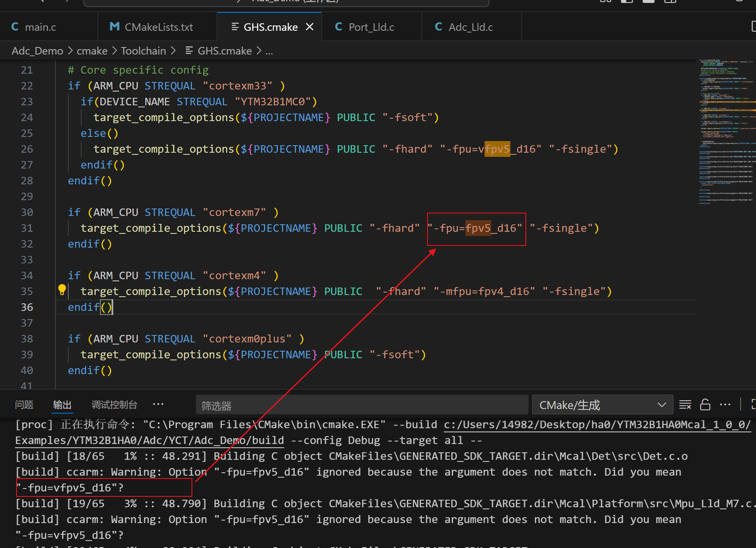756x548 pixels.
Task: Click the [build] [18/65 Det.c.o output line
Action: click(351, 456)
